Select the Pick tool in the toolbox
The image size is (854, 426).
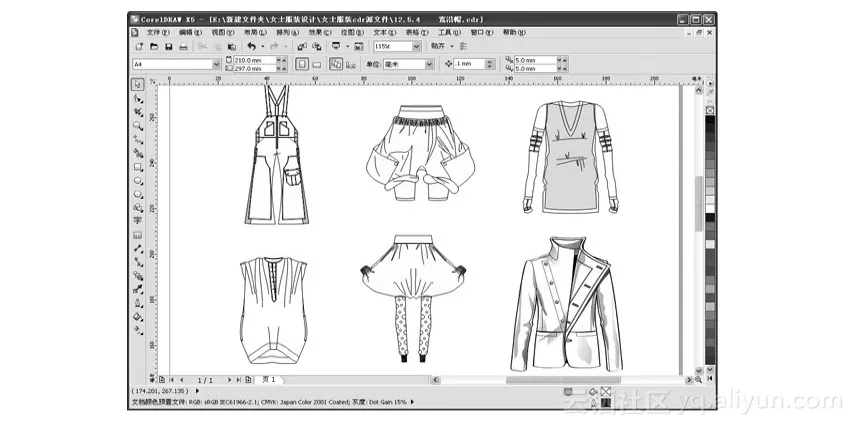[138, 84]
